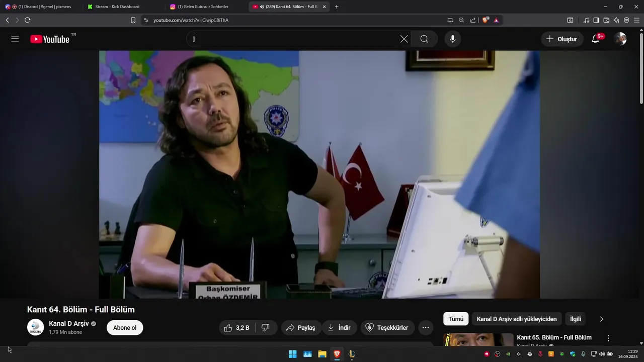
Task: Expand more filter chips with arrow
Action: point(602,319)
